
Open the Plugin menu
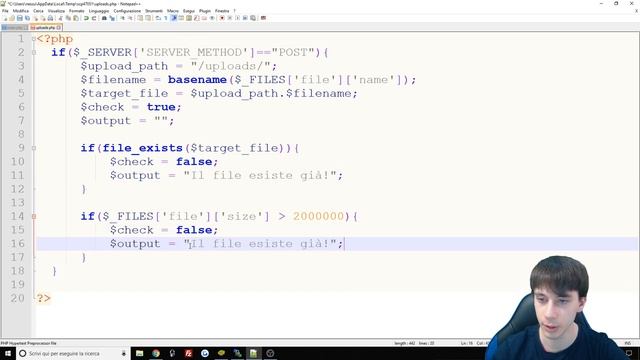(x=204, y=11)
